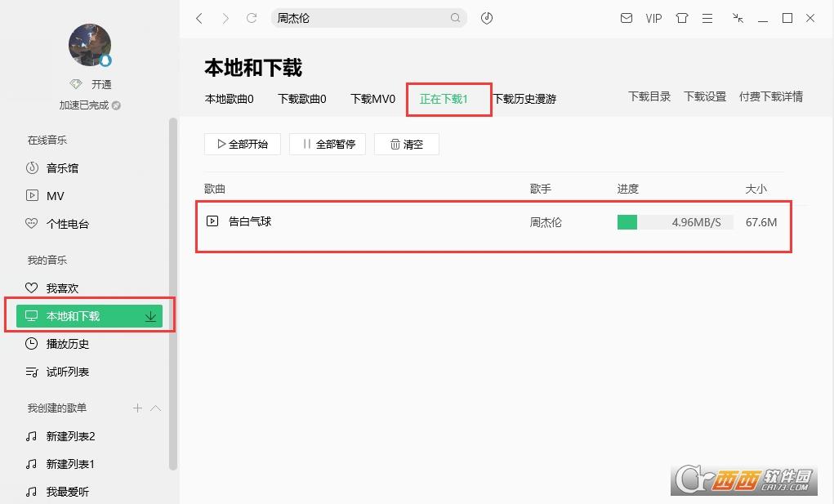This screenshot has height=504, width=834.
Task: Open playlist 新建列表2
Action: pyautogui.click(x=70, y=436)
